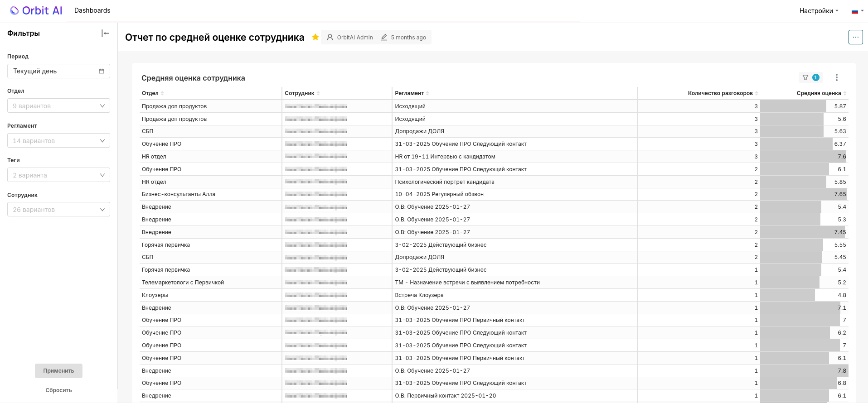Click Фильтры panel heading
868x403 pixels.
tap(24, 33)
